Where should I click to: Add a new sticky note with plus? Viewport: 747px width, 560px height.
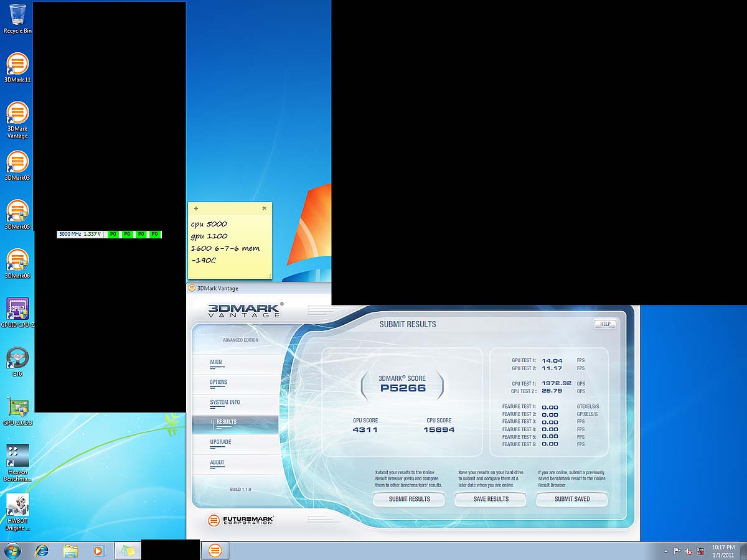pyautogui.click(x=196, y=208)
